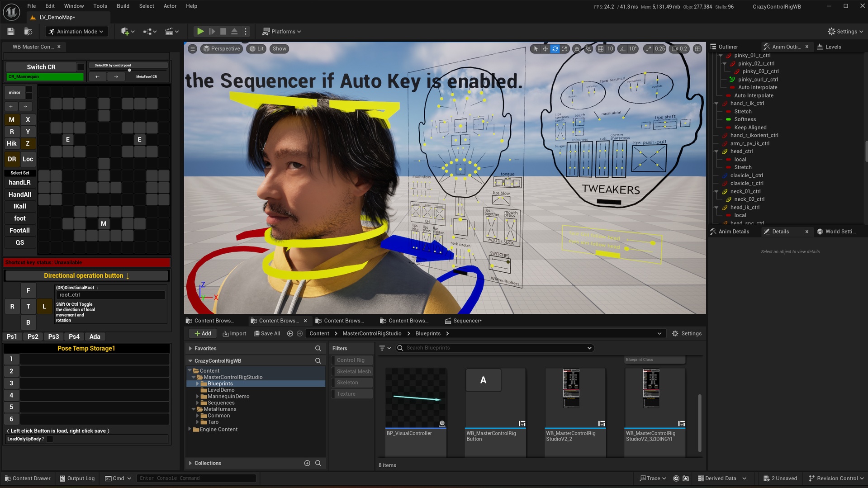The image size is (868, 488).
Task: Open the Browse content icon next to Save
Action: coord(28,32)
